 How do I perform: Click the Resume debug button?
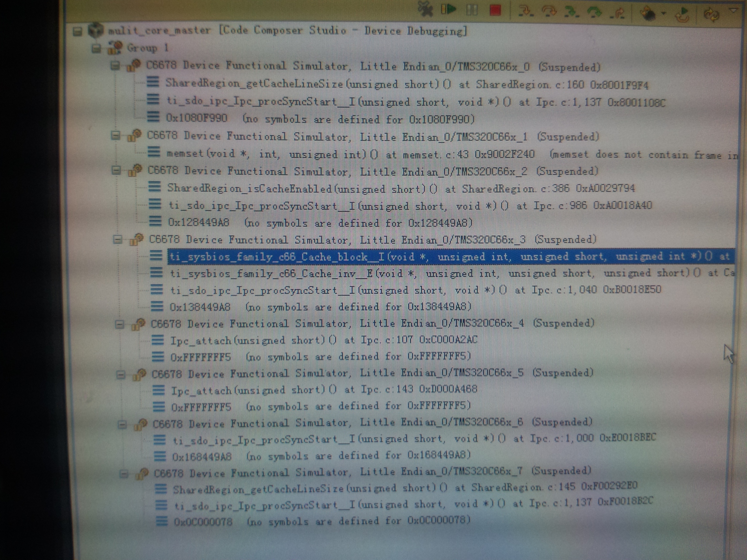tap(449, 9)
